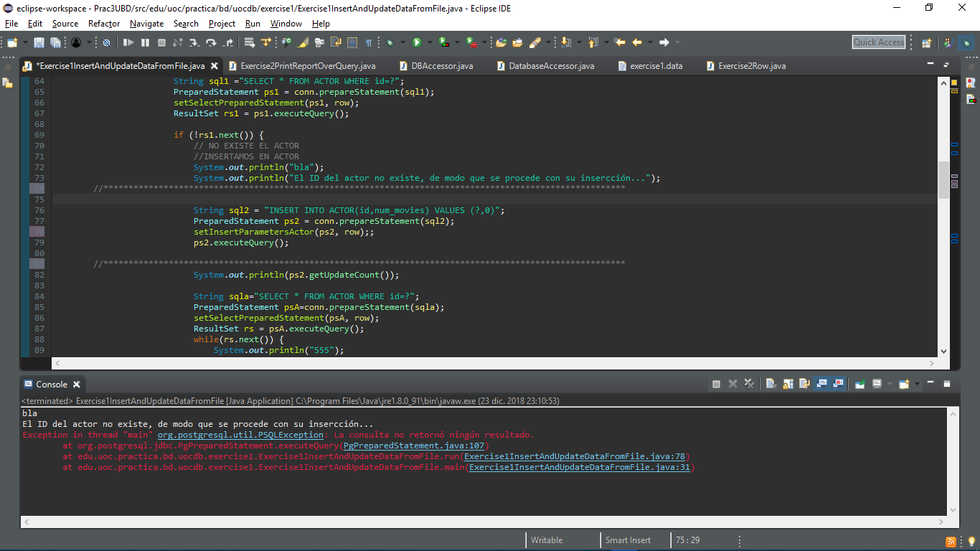Click the Resume debug icon
980x551 pixels.
pos(129,43)
